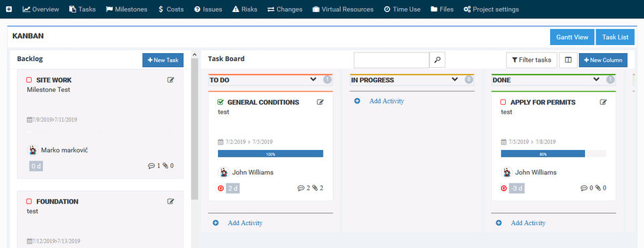Edit the FOUNDATION backlog card
The image size is (644, 248).
170,202
